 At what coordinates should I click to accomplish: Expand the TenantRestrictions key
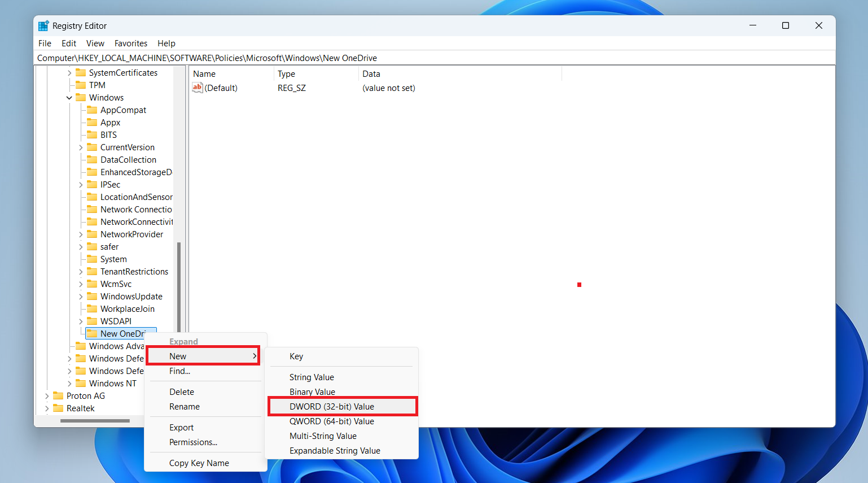pos(81,272)
